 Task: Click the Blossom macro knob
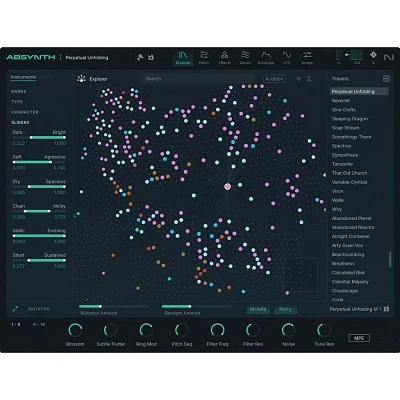point(75,330)
